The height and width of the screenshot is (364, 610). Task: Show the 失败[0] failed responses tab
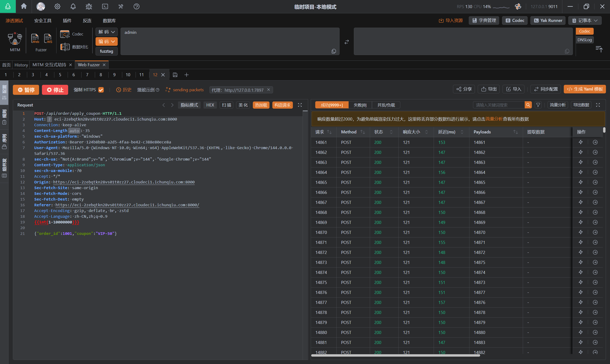(360, 105)
